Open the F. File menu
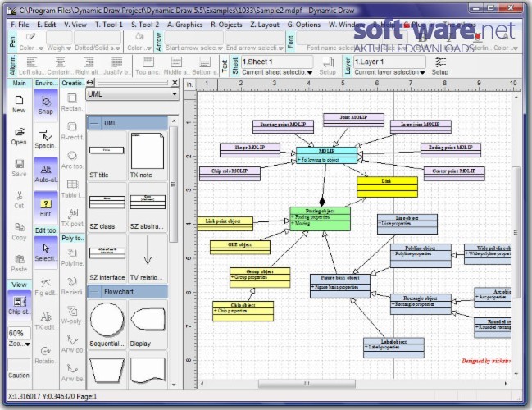This screenshot has width=532, height=410. click(x=20, y=25)
